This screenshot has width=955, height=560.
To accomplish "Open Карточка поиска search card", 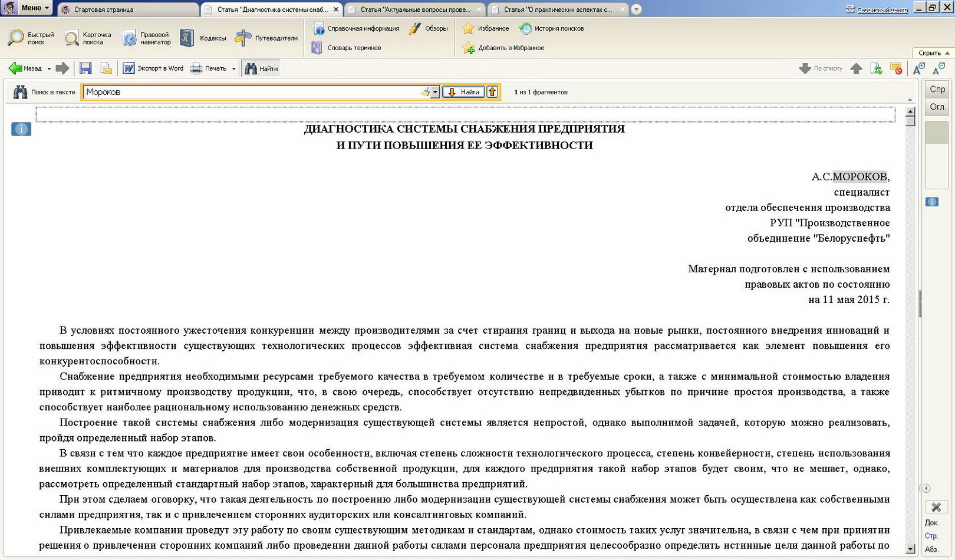I will 87,38.
